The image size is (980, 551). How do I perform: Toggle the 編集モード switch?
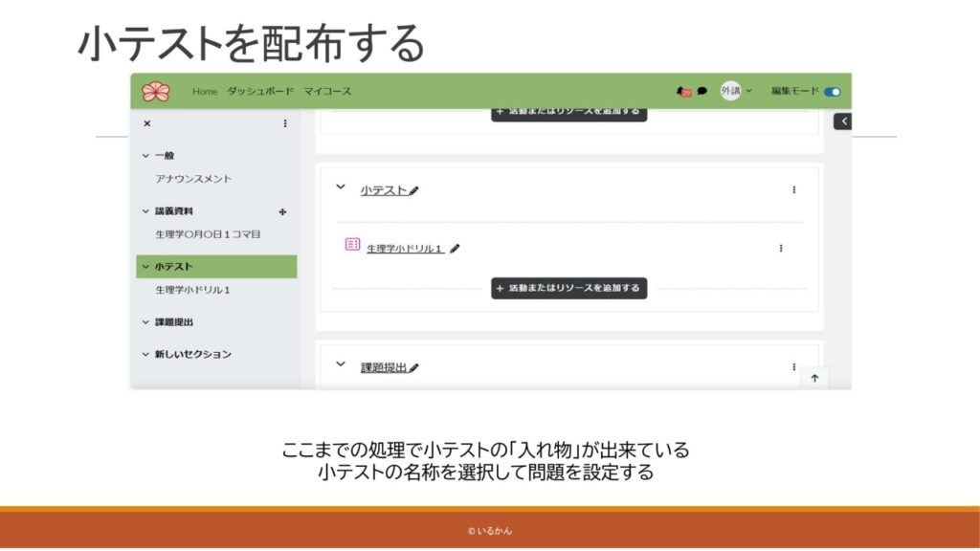[x=832, y=92]
